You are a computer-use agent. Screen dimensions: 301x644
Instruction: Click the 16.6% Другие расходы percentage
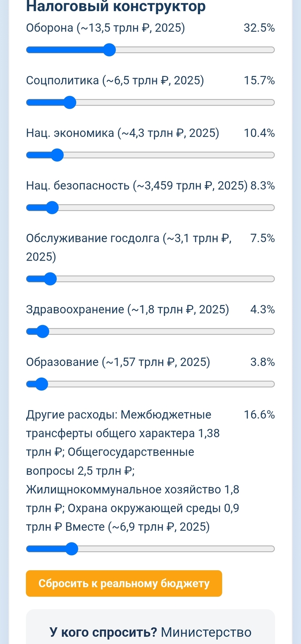pyautogui.click(x=259, y=415)
